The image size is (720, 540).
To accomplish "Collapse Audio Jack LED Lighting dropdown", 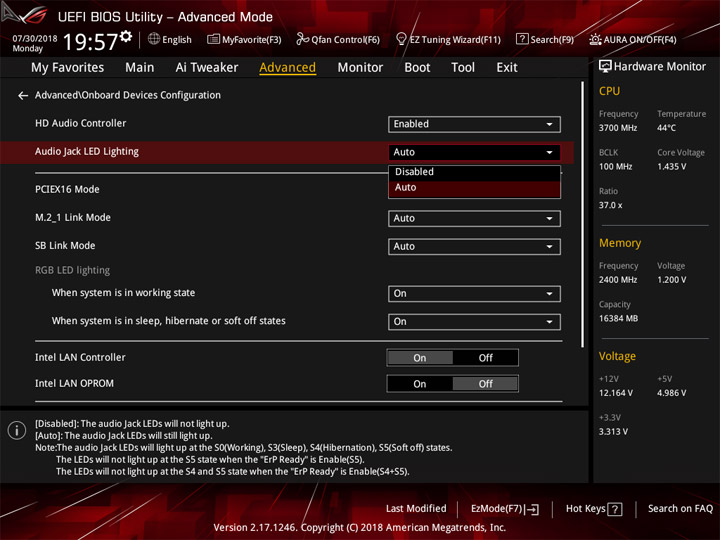I will 474,152.
